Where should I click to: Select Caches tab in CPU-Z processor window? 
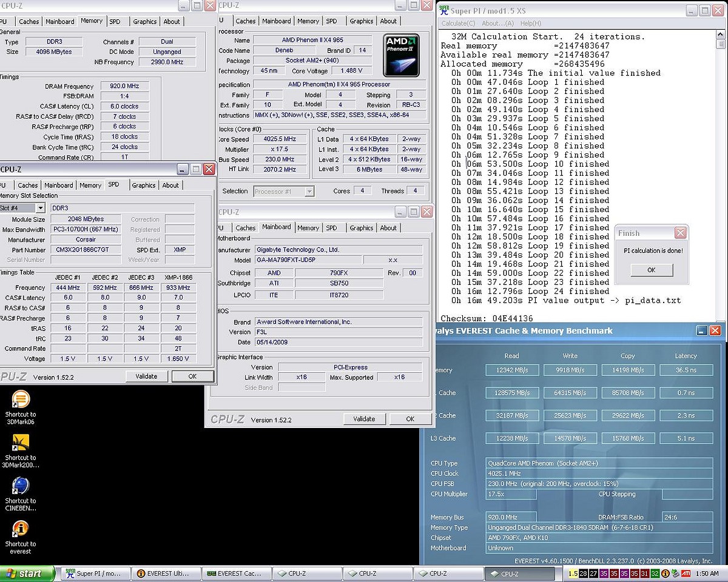coord(245,21)
